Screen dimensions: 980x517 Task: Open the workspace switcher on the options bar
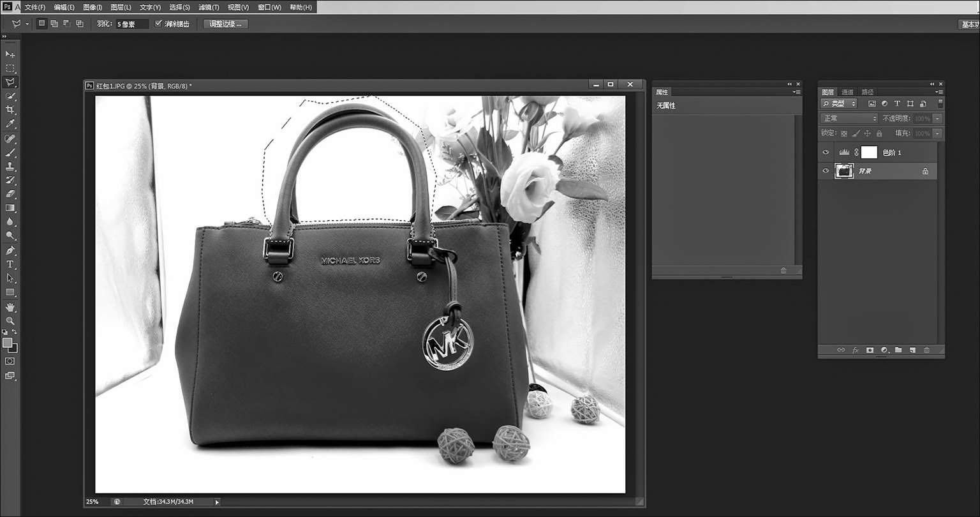tap(970, 24)
